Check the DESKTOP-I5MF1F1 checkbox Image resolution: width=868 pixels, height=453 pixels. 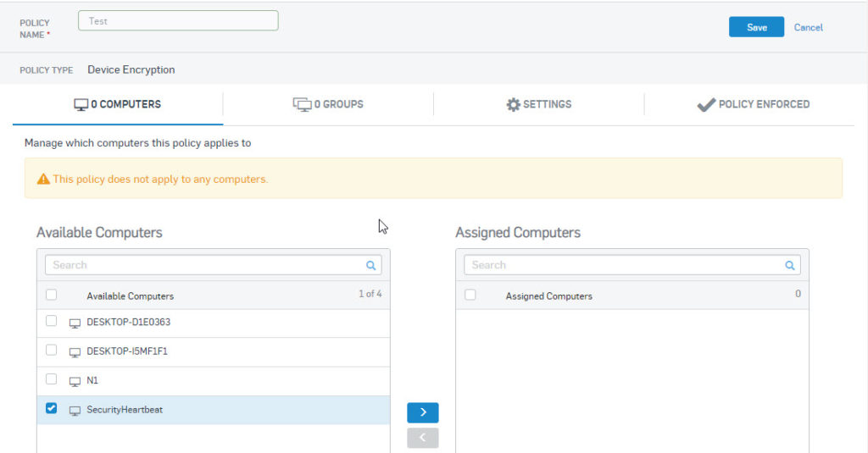52,350
